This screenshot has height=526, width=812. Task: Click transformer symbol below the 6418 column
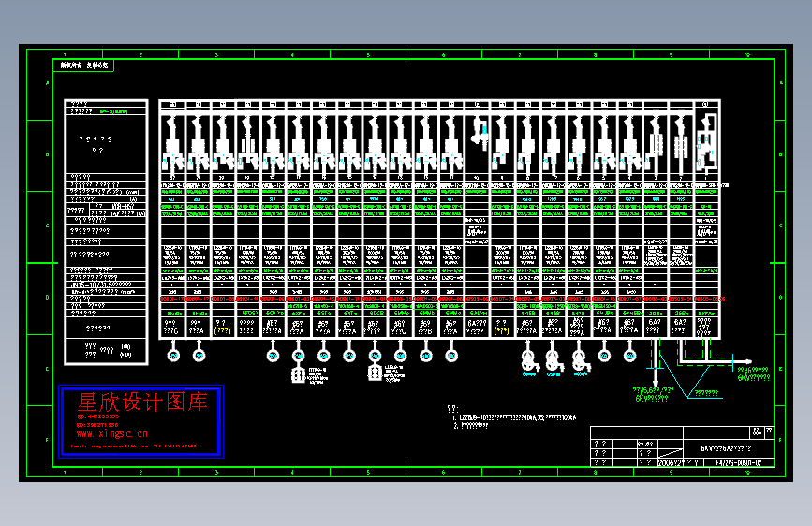pos(579,360)
